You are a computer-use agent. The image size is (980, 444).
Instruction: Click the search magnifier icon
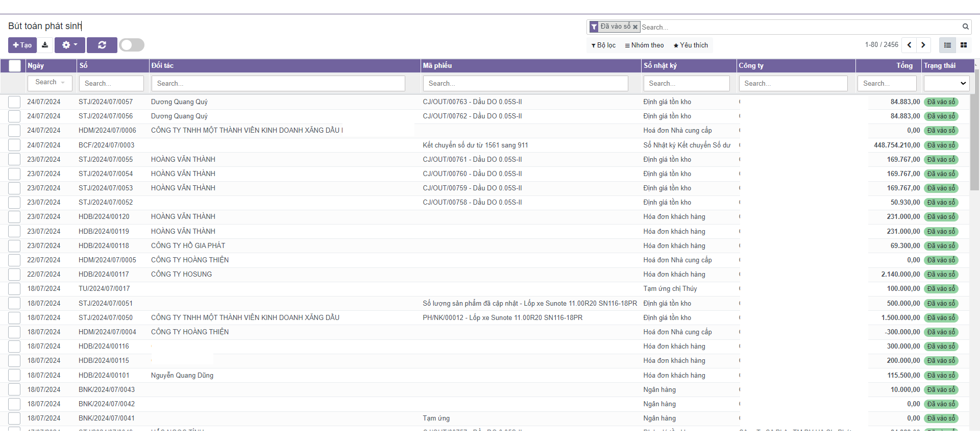click(x=965, y=27)
